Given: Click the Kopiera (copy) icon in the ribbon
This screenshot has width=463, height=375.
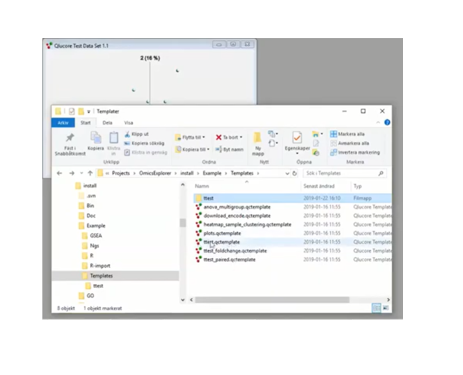Looking at the screenshot, I should (x=96, y=138).
